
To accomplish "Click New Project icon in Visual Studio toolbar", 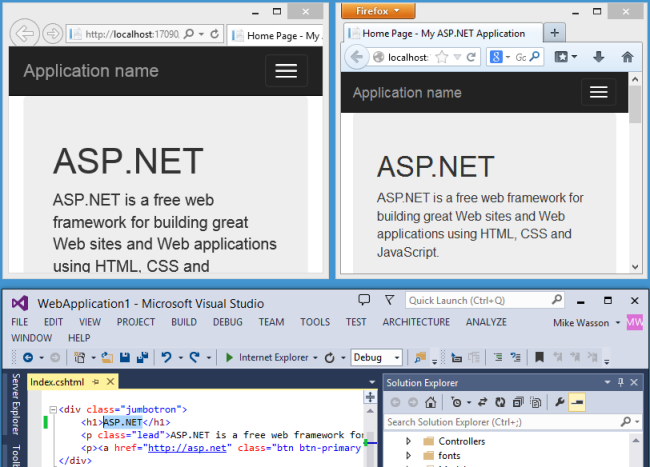I will pyautogui.click(x=80, y=357).
